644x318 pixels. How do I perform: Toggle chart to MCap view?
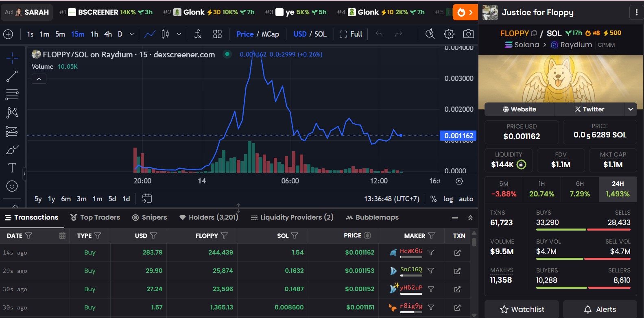pos(270,34)
